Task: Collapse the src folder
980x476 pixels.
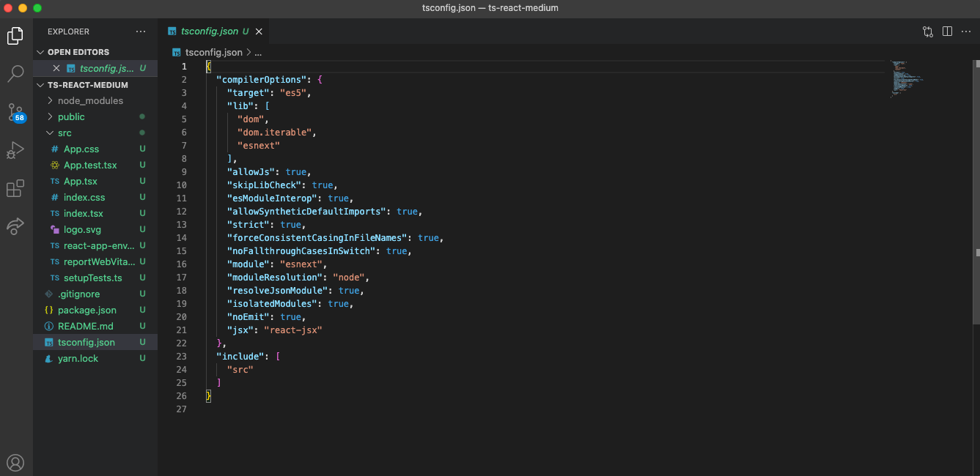Action: 95,133
